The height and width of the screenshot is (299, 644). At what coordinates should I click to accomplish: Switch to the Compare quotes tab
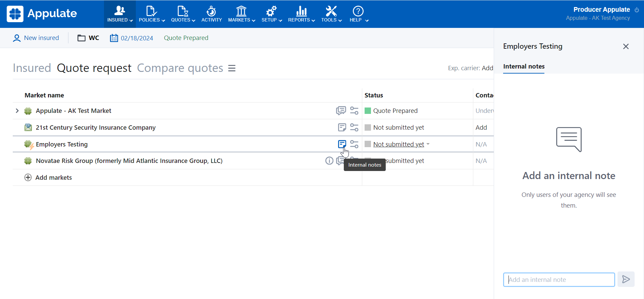pyautogui.click(x=180, y=68)
